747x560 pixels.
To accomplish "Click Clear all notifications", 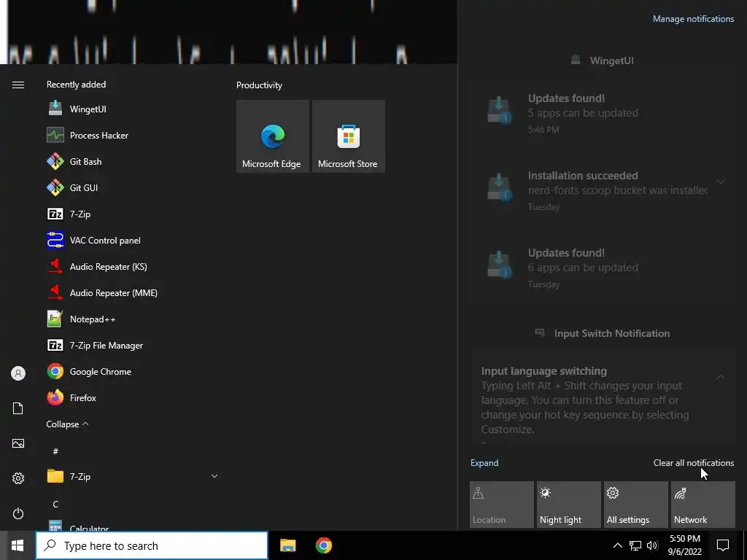I will click(693, 463).
